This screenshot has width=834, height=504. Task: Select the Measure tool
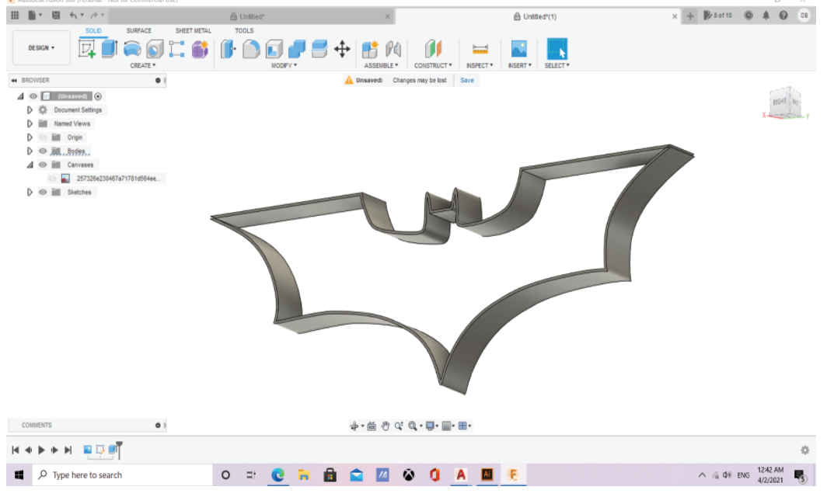point(480,49)
